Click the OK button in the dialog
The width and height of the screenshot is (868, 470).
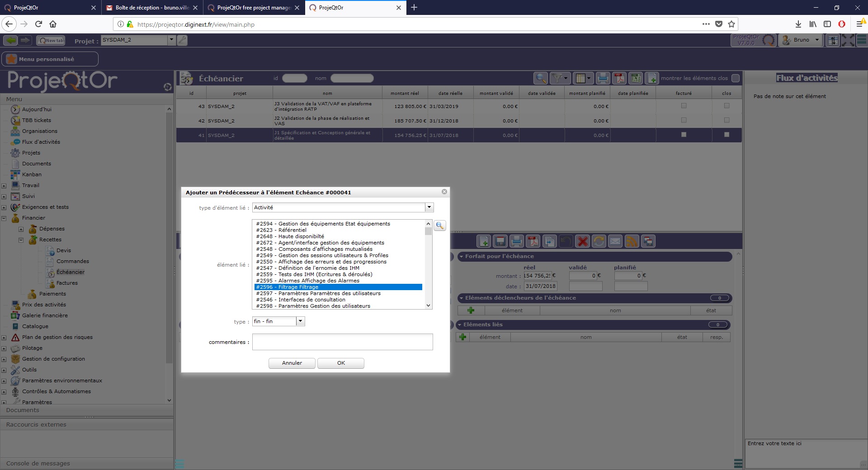click(x=341, y=363)
